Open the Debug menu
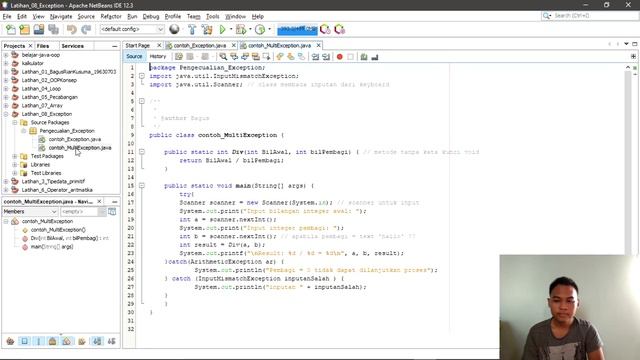 point(151,16)
